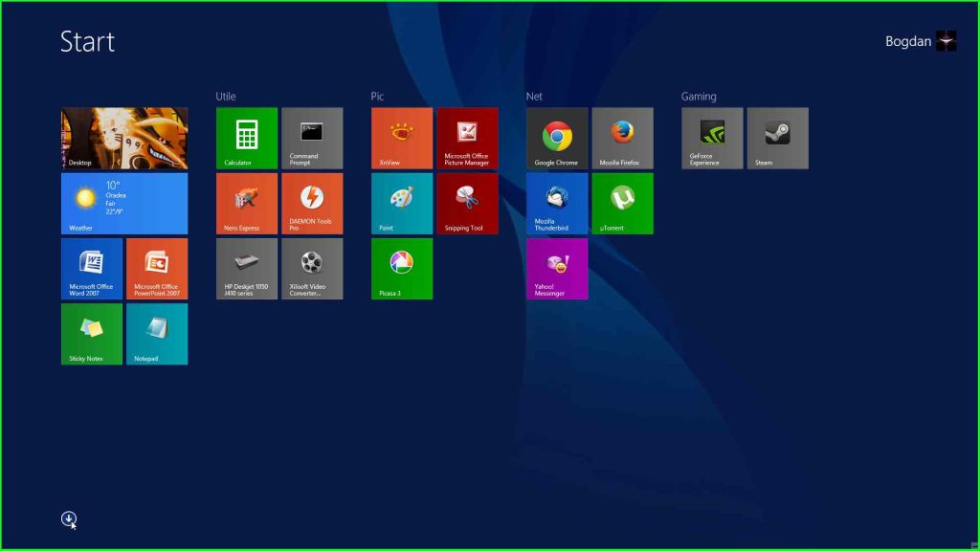Image resolution: width=980 pixels, height=551 pixels.
Task: Launch the Snipping Tool
Action: pyautogui.click(x=467, y=204)
